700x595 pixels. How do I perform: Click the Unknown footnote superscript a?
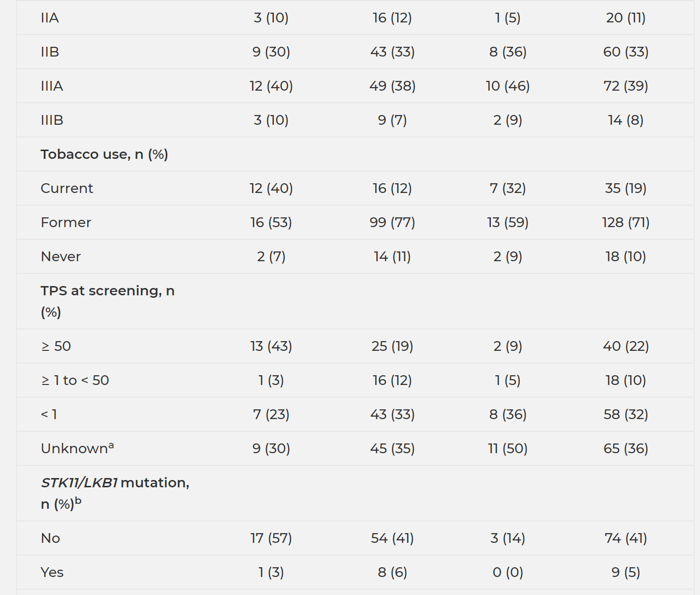(x=111, y=445)
